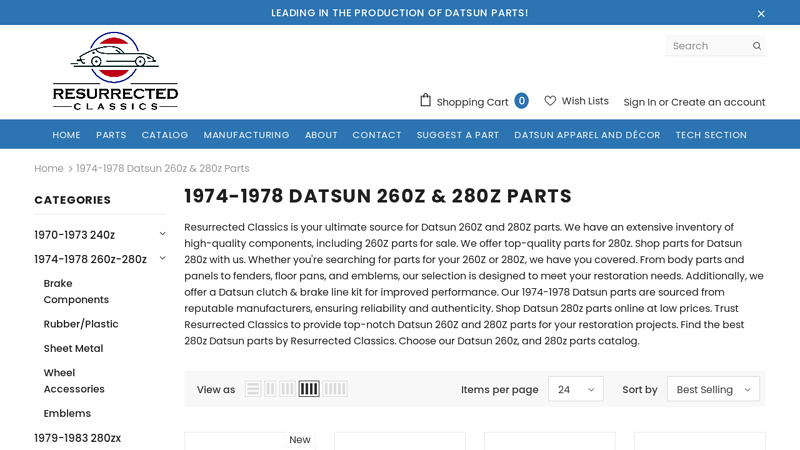800x450 pixels.
Task: Click the Wish Lists heart icon
Action: point(550,101)
